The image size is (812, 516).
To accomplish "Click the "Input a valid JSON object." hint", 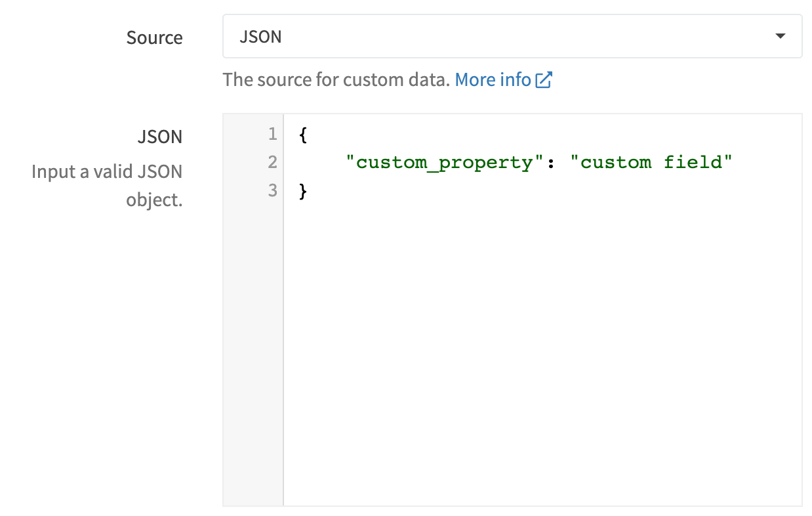I will click(x=108, y=186).
